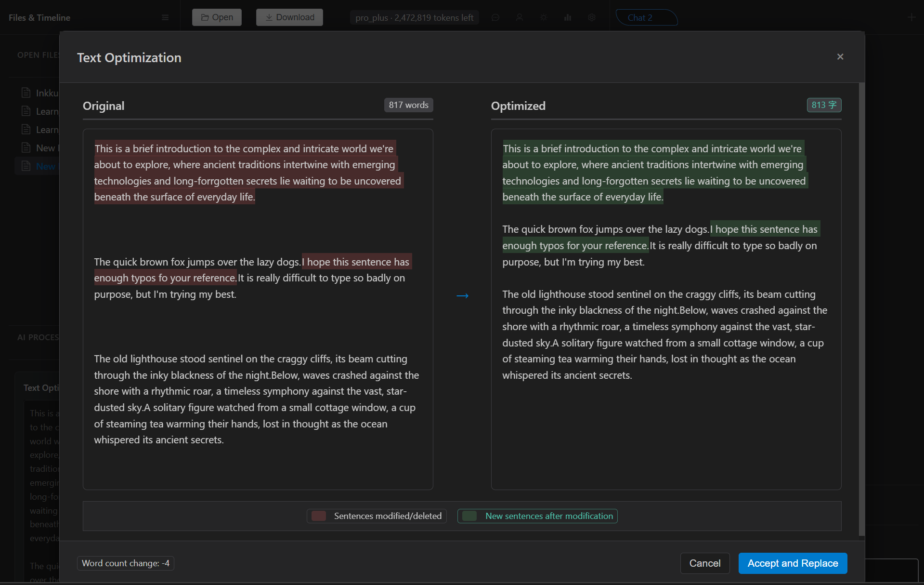Screen dimensions: 924x585
Task: Open the chat messages icon
Action: (495, 17)
